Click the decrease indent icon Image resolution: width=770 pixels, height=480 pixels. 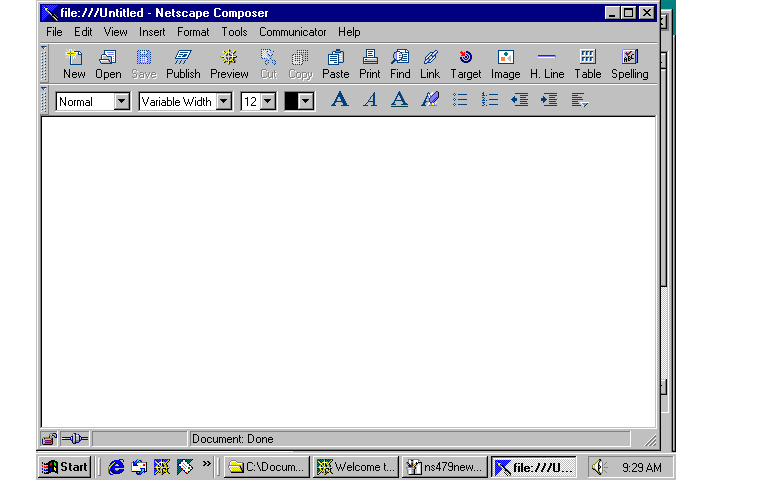(x=519, y=100)
